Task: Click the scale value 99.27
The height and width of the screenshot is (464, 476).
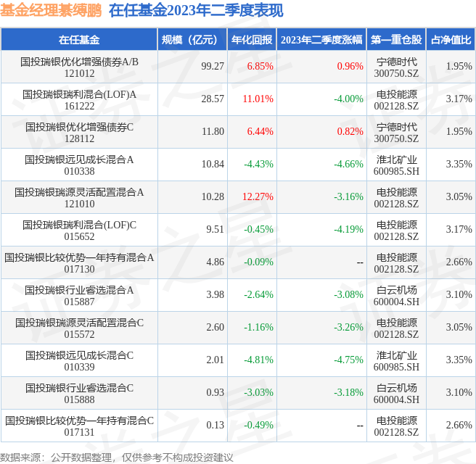Action: [x=213, y=66]
